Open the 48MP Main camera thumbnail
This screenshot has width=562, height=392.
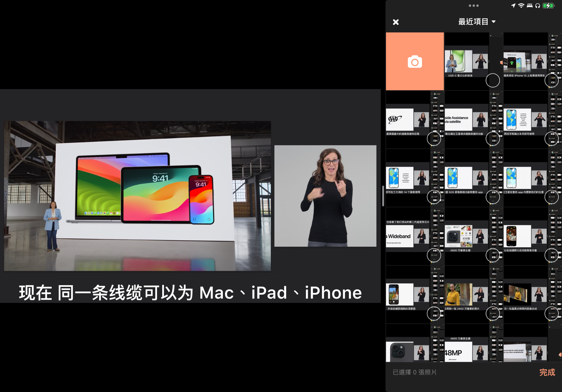point(473,343)
